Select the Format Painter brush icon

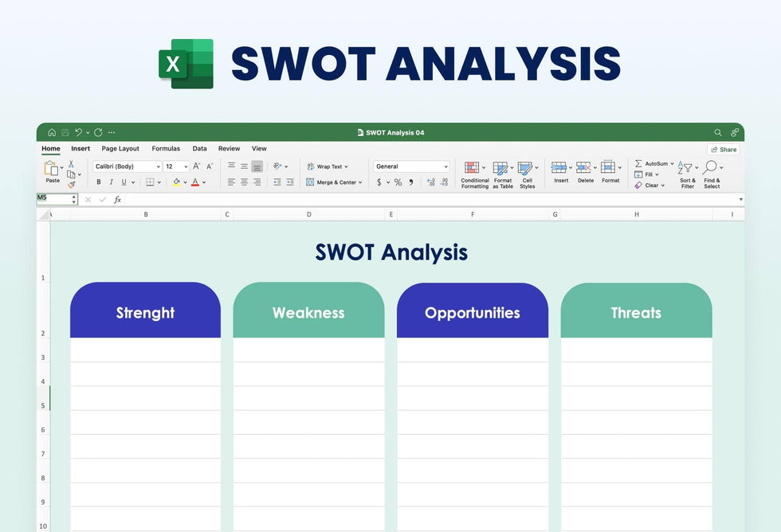pos(71,185)
